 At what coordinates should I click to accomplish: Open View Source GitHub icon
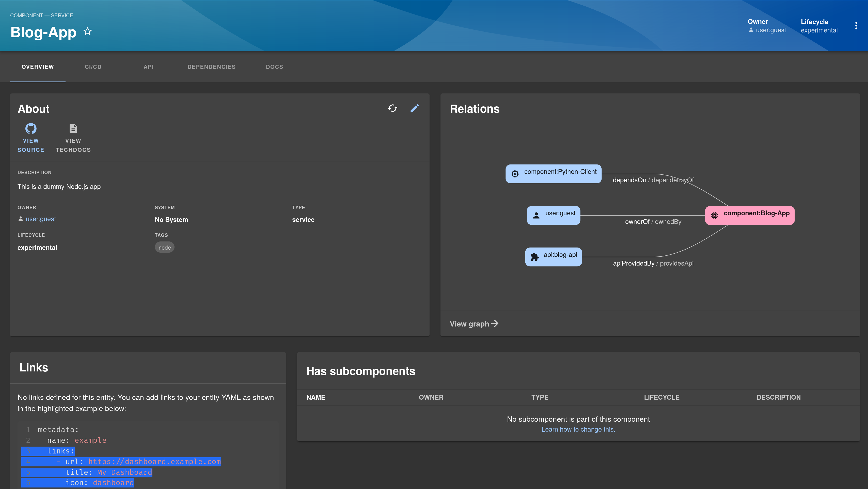click(31, 129)
